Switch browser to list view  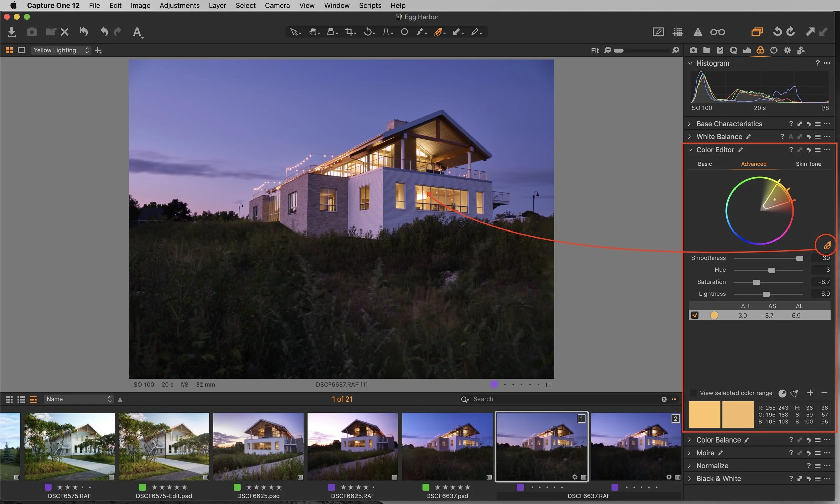pos(21,400)
